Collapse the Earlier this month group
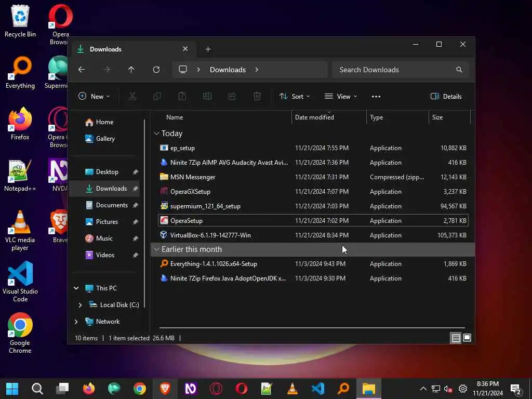 coord(156,249)
